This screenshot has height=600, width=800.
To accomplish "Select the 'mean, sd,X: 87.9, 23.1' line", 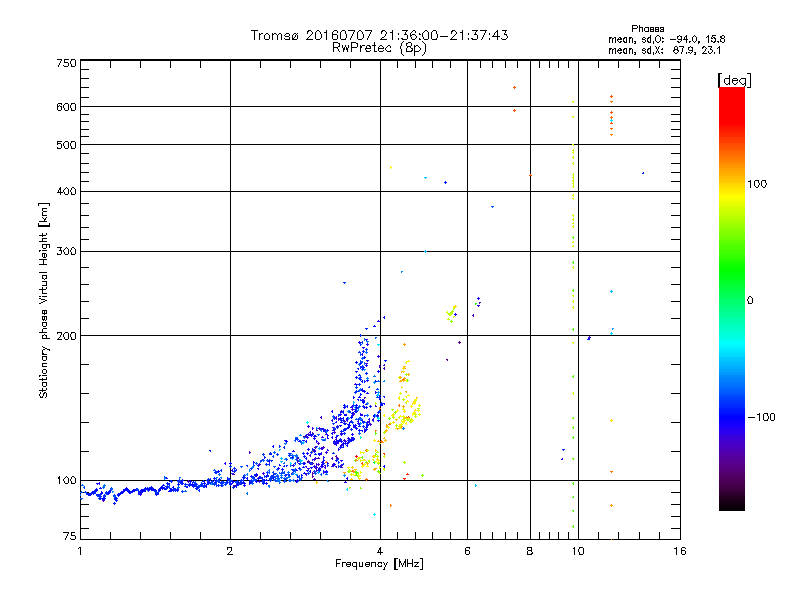I will [664, 51].
